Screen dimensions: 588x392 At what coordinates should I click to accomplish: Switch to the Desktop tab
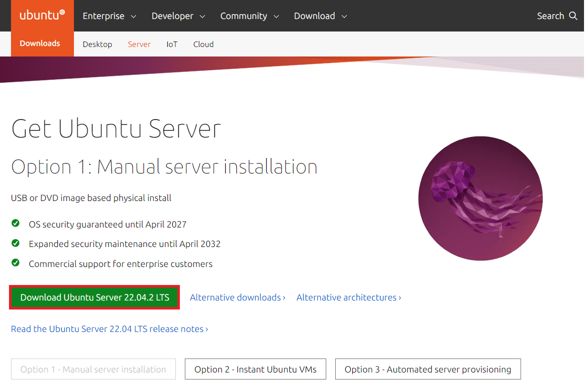point(97,44)
